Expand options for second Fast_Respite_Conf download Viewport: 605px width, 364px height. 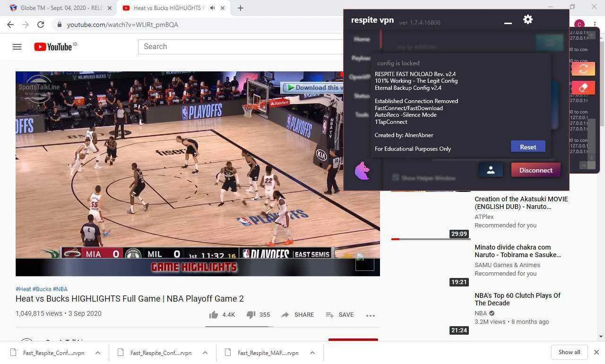click(x=205, y=353)
